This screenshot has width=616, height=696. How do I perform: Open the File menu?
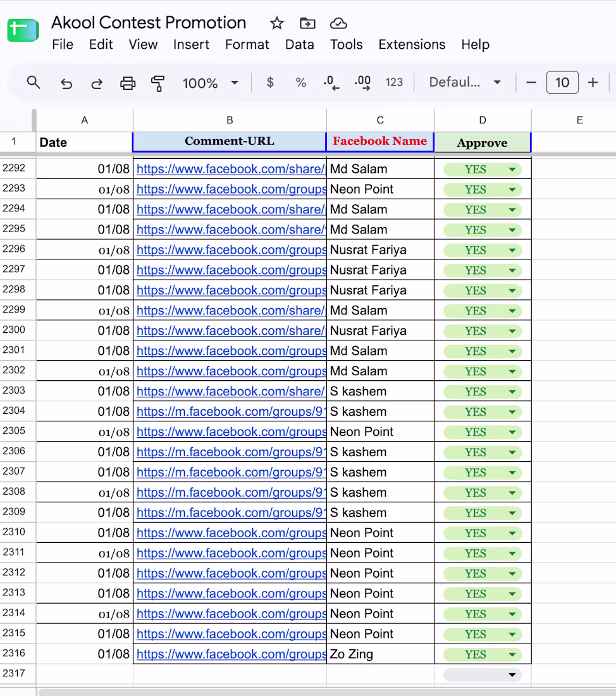point(63,44)
